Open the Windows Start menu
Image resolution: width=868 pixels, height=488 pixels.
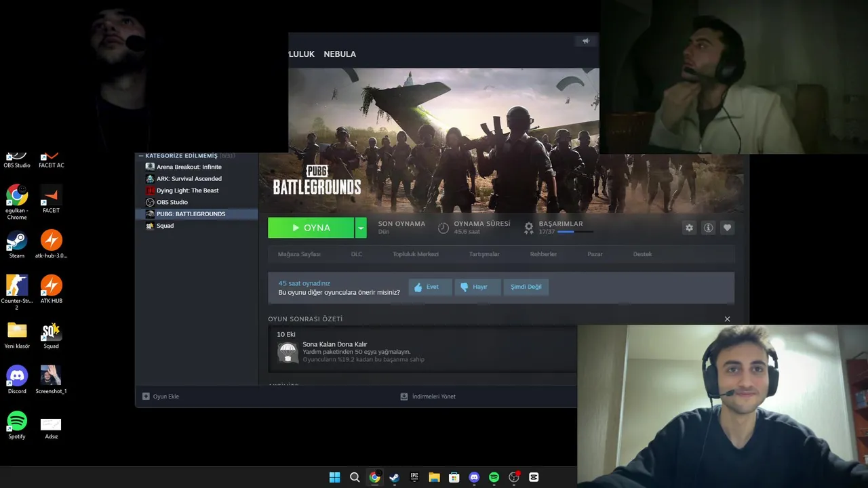(x=334, y=477)
